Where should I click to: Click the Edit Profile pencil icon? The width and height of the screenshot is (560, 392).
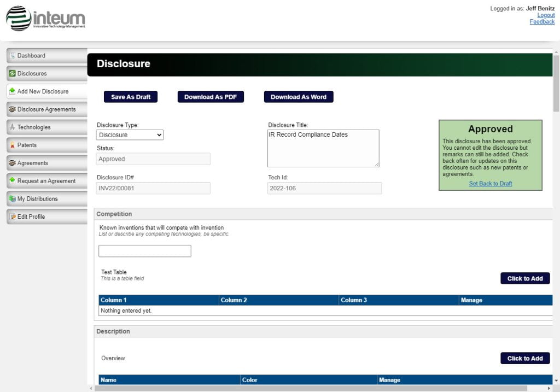tap(12, 217)
